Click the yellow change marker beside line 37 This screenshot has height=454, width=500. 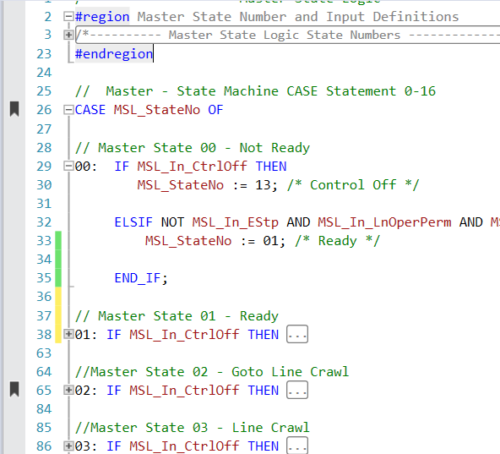pyautogui.click(x=58, y=315)
